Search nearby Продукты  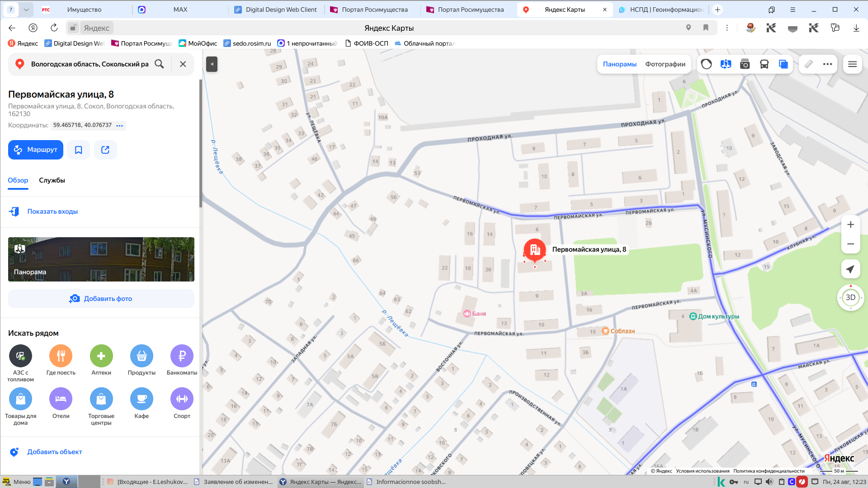pyautogui.click(x=142, y=360)
